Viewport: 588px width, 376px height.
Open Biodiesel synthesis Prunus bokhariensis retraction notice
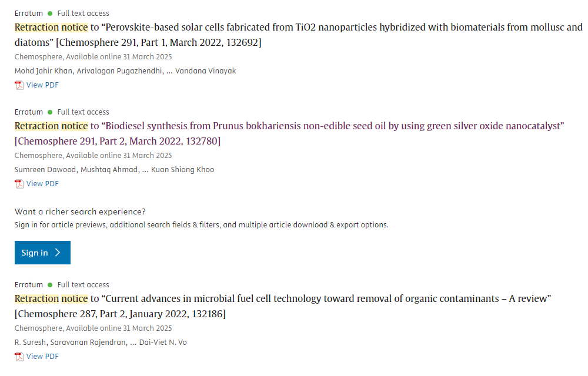[289, 133]
